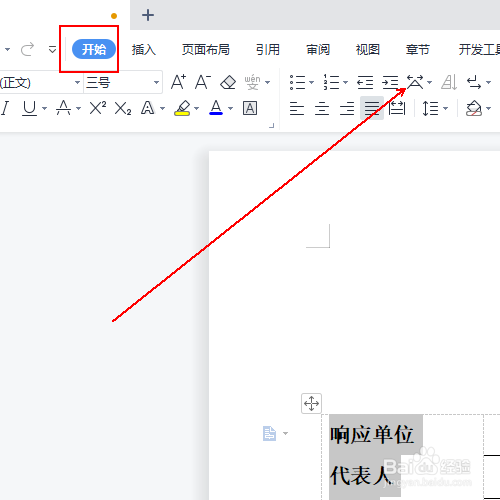Toggle character border icon

[x=250, y=108]
